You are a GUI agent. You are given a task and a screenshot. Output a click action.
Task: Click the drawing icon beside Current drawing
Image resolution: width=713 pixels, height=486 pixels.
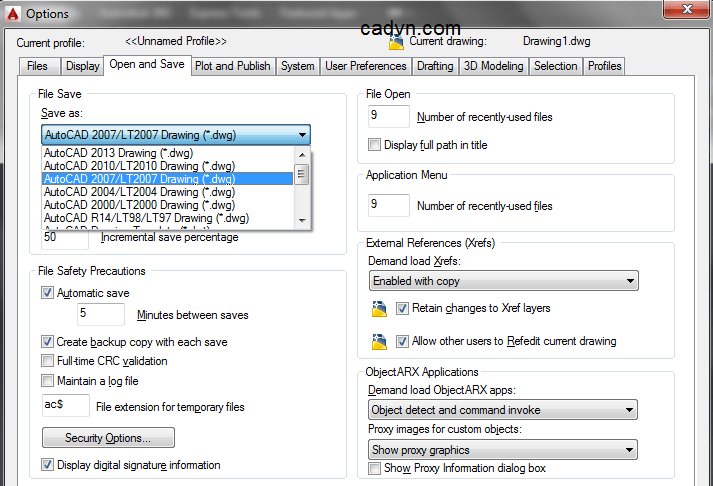(x=396, y=42)
